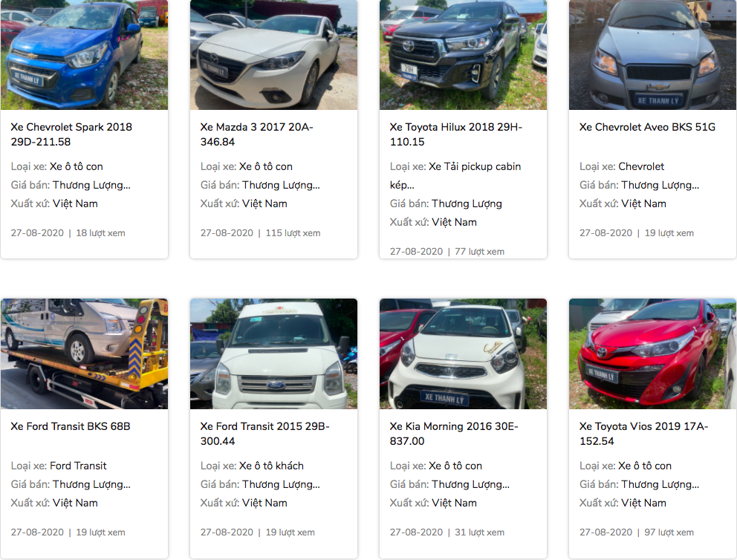The height and width of the screenshot is (560, 737).
Task: View the white Kia Morning image
Action: pos(463,354)
